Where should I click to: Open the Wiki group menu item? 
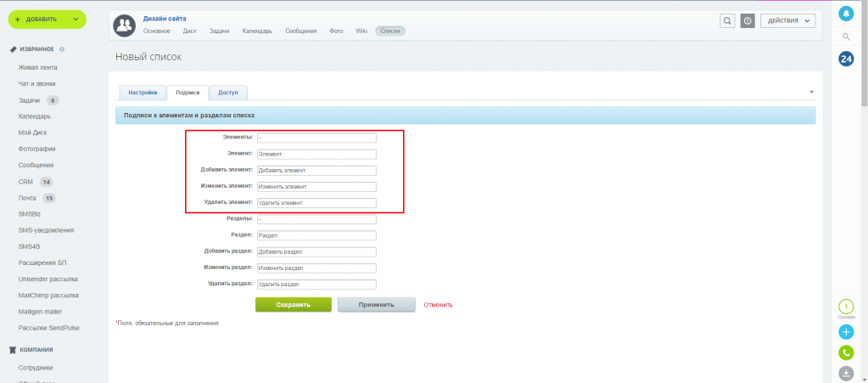coord(361,31)
